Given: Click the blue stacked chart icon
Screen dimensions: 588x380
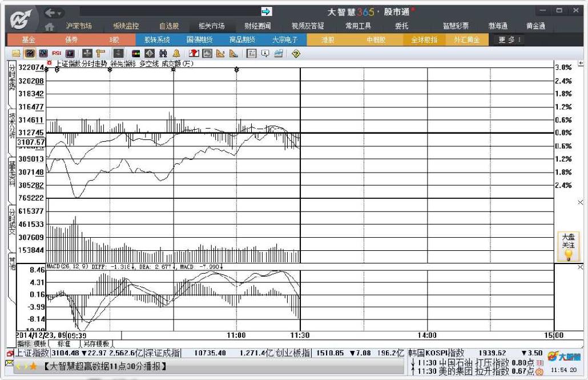Looking at the screenshot, I should click(278, 54).
